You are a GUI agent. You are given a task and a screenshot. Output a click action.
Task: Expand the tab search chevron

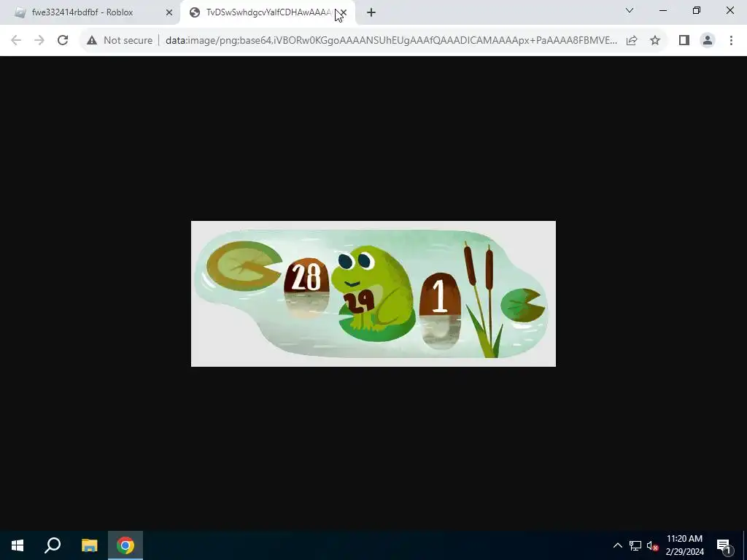[x=630, y=10]
